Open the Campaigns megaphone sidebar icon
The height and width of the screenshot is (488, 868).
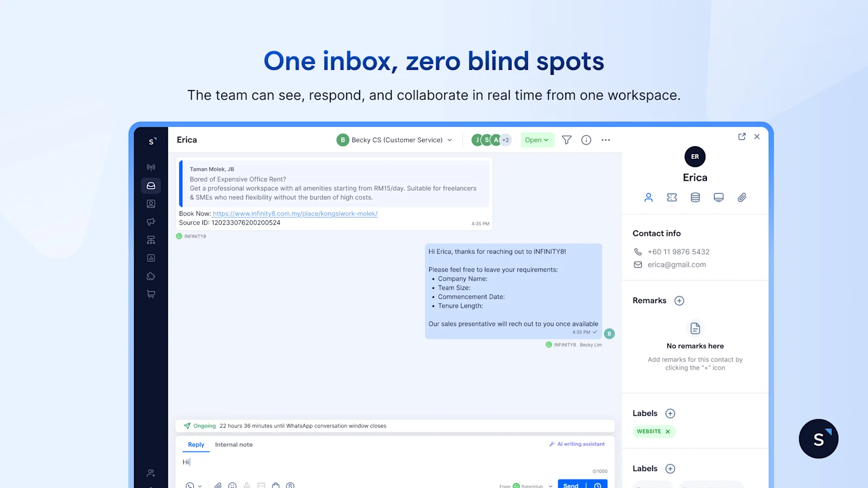[151, 222]
